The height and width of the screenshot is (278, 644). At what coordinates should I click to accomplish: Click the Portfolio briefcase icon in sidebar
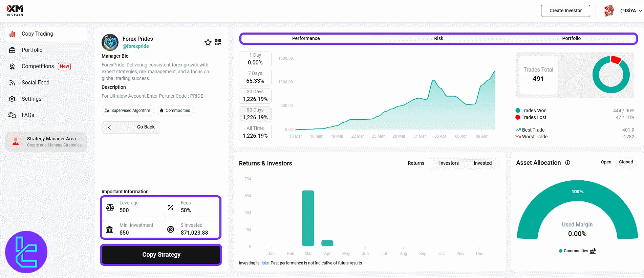(x=12, y=50)
